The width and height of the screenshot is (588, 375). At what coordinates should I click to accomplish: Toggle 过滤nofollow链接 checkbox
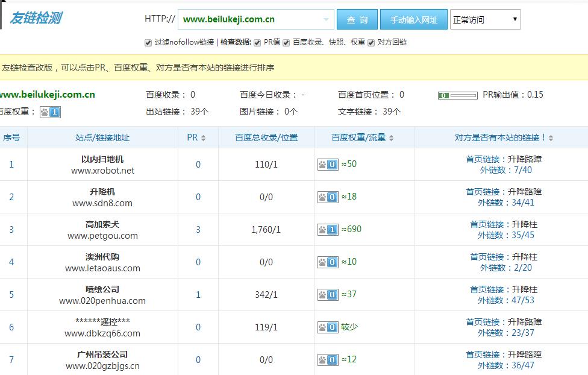pos(148,43)
